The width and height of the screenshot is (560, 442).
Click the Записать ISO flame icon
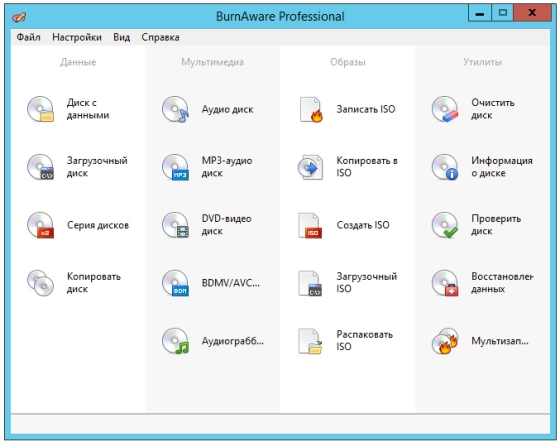click(310, 110)
